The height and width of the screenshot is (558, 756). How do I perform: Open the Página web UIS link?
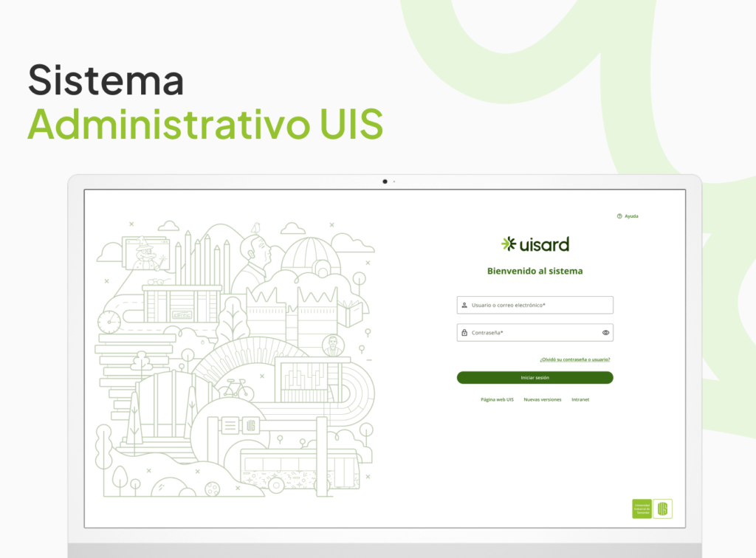497,399
